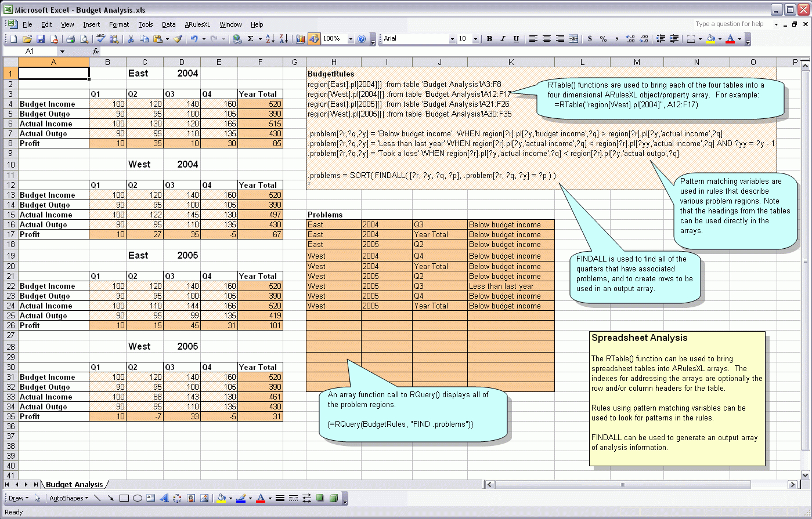Click the Draw menu button

tap(17, 498)
